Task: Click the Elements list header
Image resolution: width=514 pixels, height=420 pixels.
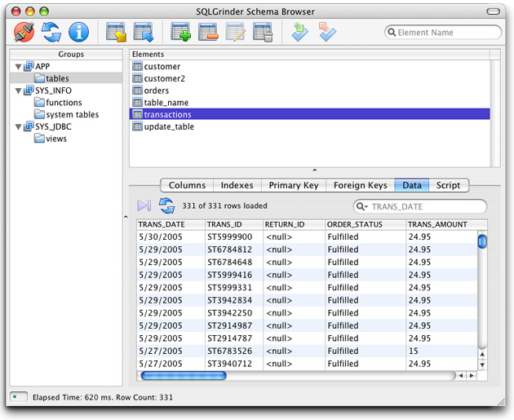Action: tap(310, 54)
